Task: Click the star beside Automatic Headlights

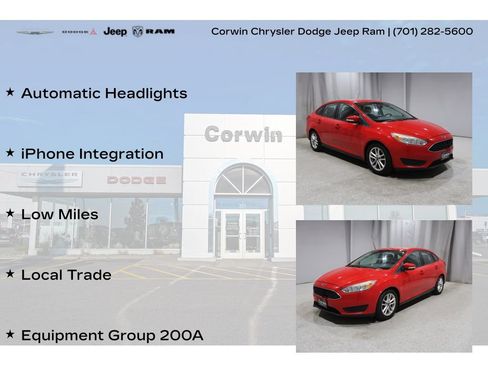Action: (x=10, y=92)
